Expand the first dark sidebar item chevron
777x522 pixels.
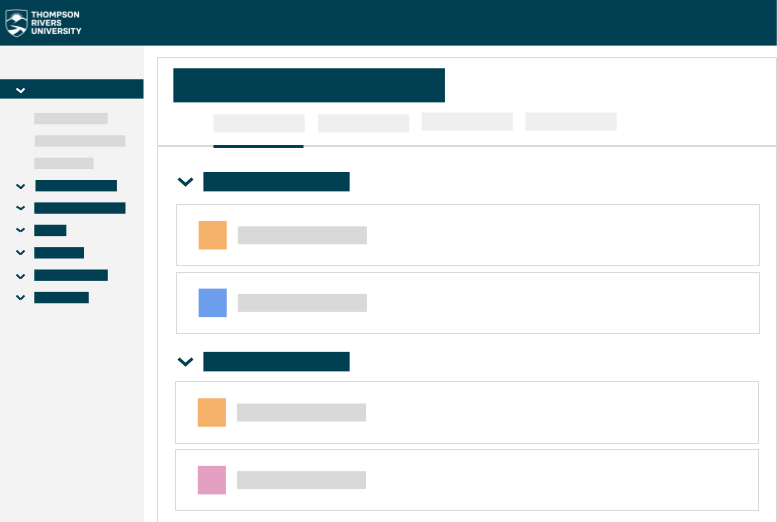pos(20,186)
